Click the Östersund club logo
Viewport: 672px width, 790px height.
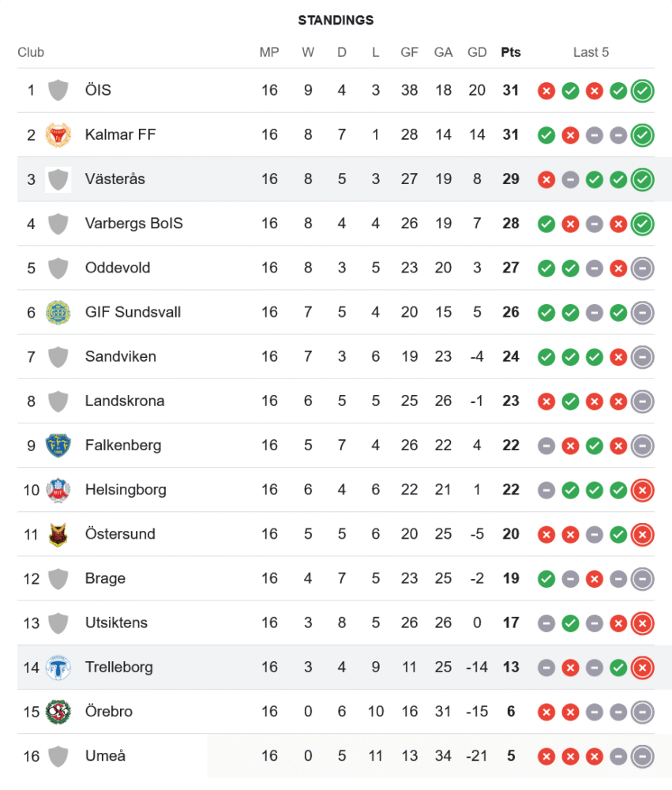pyautogui.click(x=58, y=534)
